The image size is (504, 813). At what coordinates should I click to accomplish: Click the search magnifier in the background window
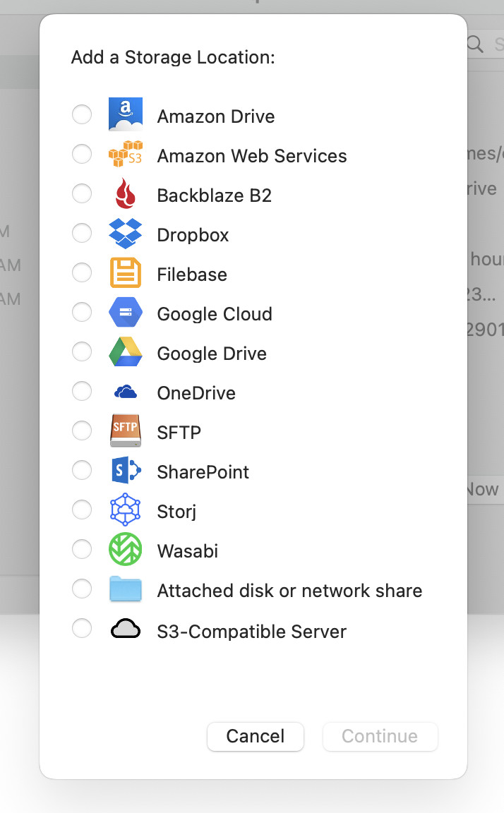pyautogui.click(x=475, y=44)
